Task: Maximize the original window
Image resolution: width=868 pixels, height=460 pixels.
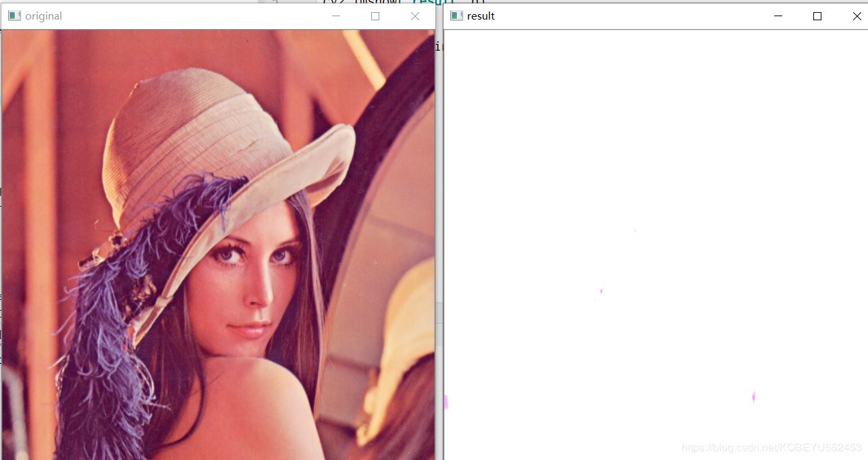Action: [x=375, y=16]
